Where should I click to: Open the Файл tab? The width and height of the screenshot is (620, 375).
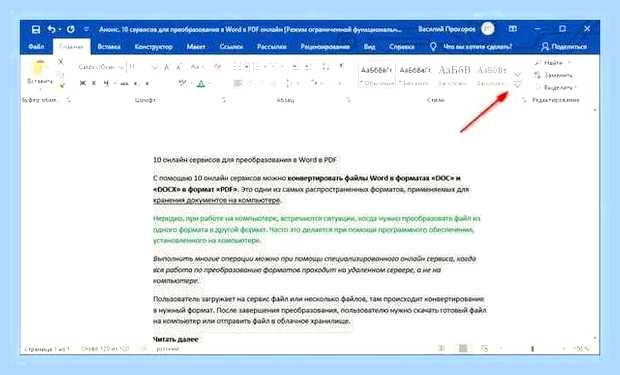coord(36,47)
